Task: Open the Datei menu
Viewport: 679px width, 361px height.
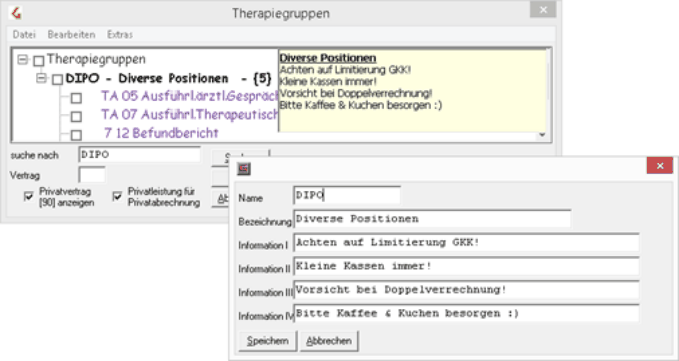Action: pos(24,35)
